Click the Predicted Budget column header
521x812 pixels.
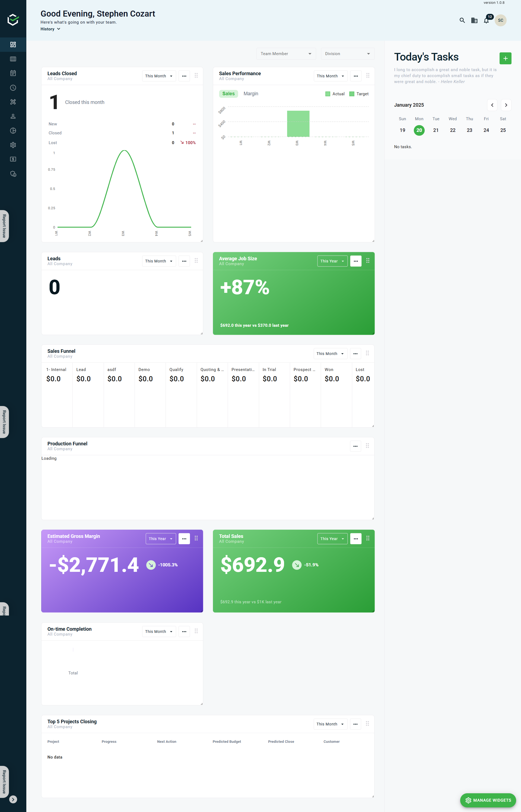pyautogui.click(x=227, y=742)
